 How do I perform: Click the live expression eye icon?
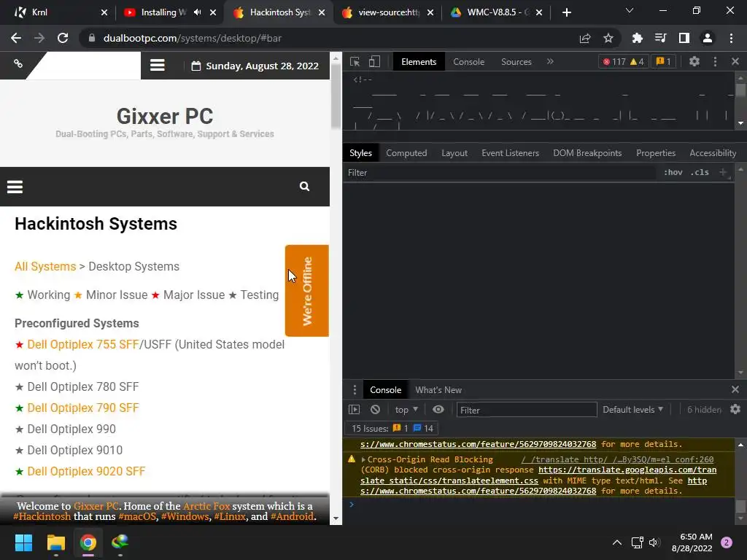pos(438,410)
